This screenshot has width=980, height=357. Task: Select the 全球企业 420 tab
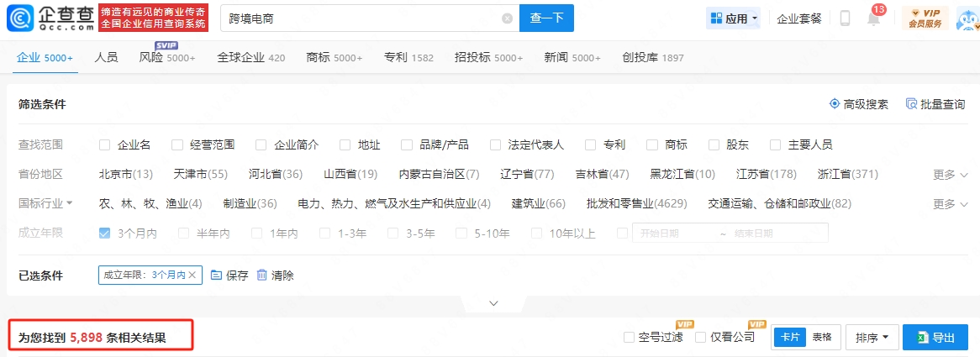point(251,57)
